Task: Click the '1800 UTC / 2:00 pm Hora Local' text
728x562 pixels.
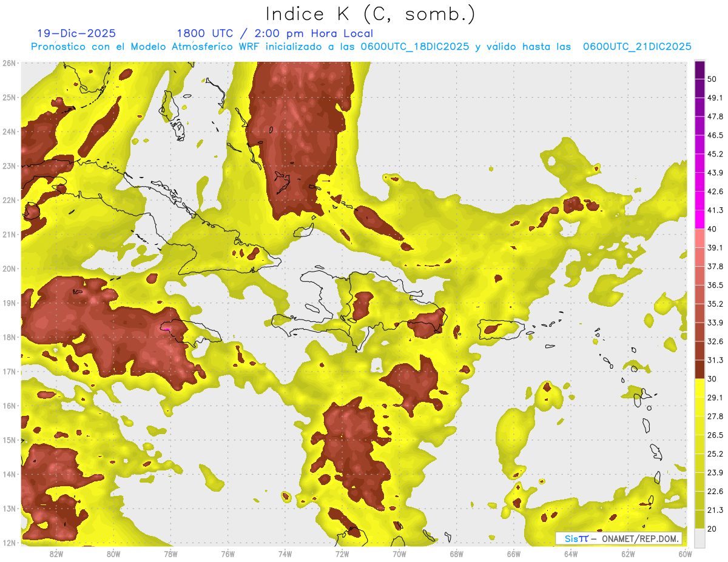Action: pyautogui.click(x=275, y=33)
